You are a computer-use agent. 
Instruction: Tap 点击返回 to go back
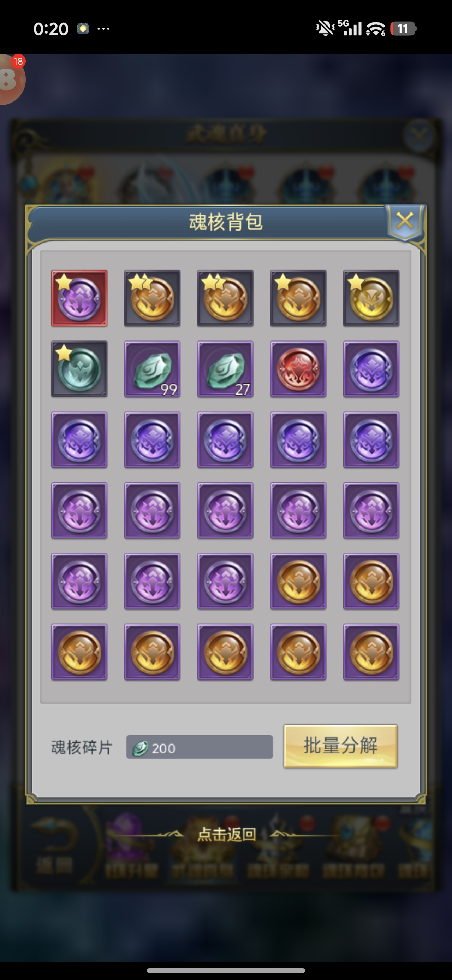[227, 834]
